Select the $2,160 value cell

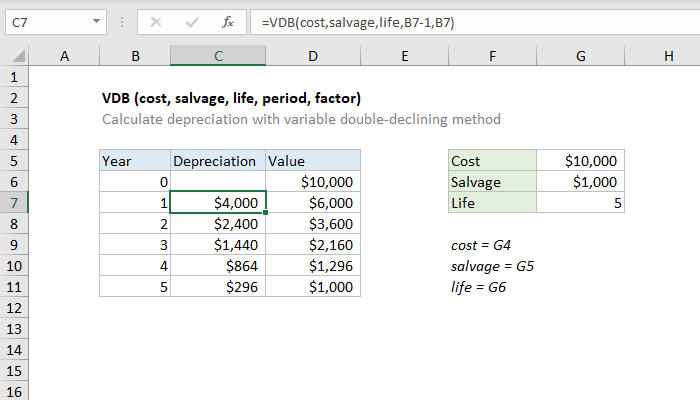[313, 245]
